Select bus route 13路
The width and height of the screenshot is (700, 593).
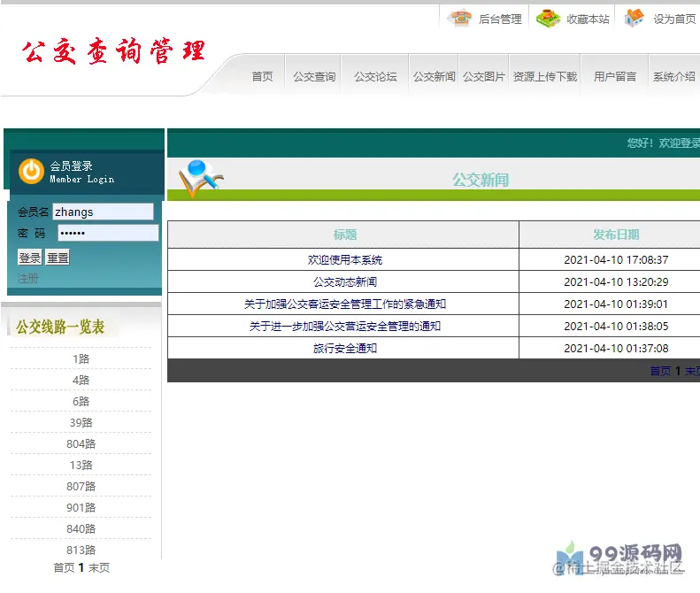coord(81,466)
